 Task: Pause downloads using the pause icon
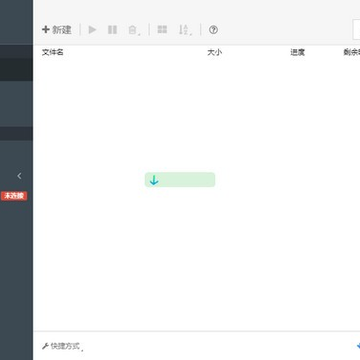coord(112,30)
